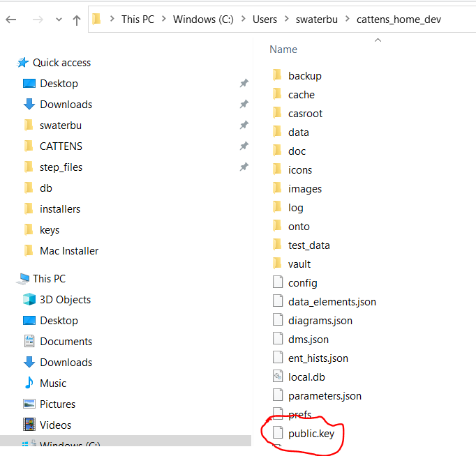Open step_files folder in Quick access
476x456 pixels.
pos(61,167)
